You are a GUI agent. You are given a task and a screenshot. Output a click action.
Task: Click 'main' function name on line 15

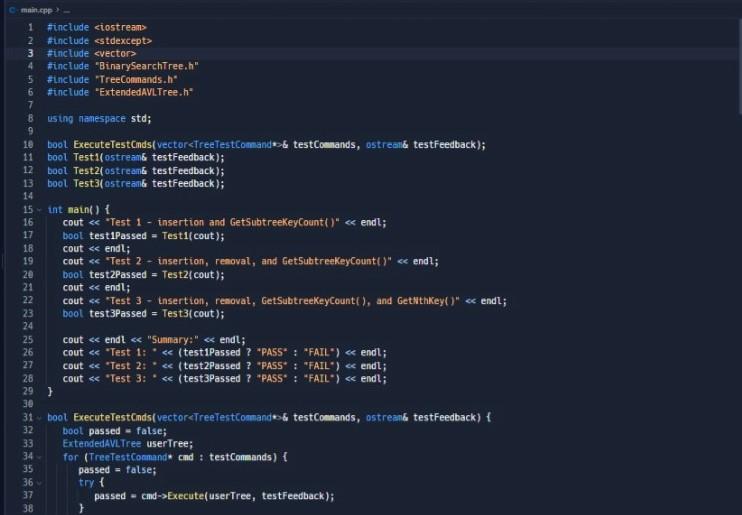(x=78, y=209)
